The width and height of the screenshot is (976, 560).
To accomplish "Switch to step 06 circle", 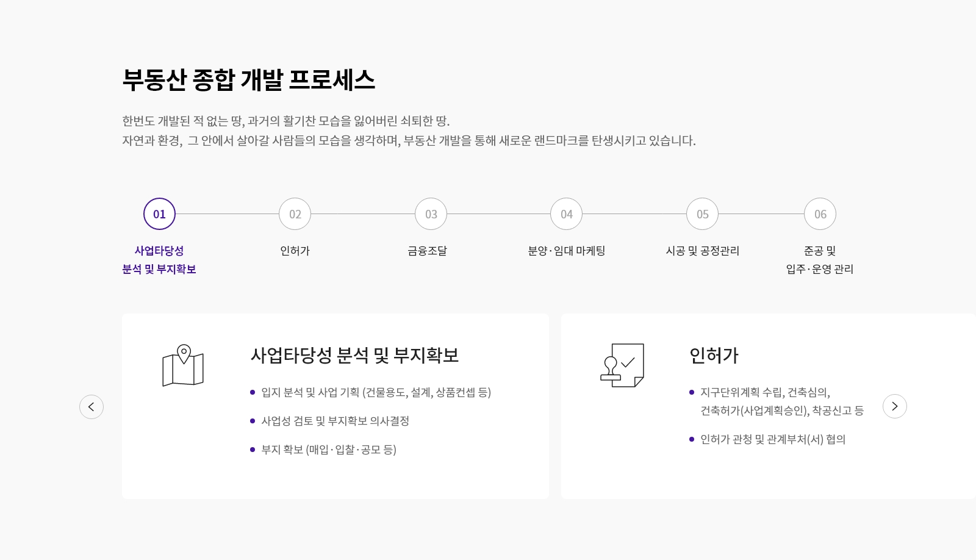I will pyautogui.click(x=820, y=214).
